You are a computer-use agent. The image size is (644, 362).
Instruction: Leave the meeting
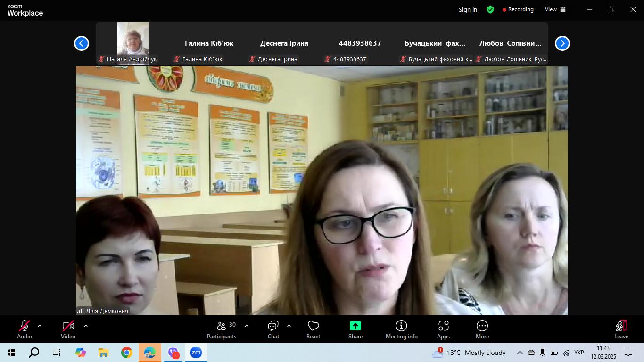(621, 330)
